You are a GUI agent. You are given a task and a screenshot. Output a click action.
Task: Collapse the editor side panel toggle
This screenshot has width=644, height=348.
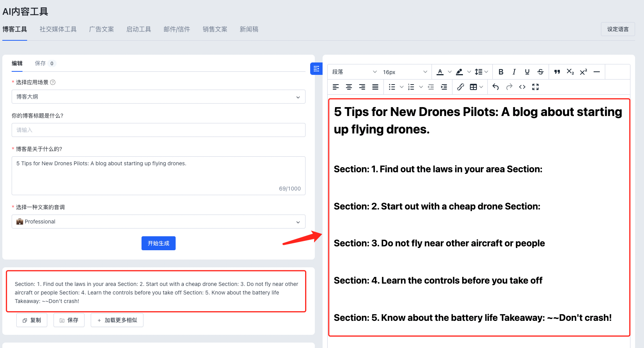pos(316,69)
